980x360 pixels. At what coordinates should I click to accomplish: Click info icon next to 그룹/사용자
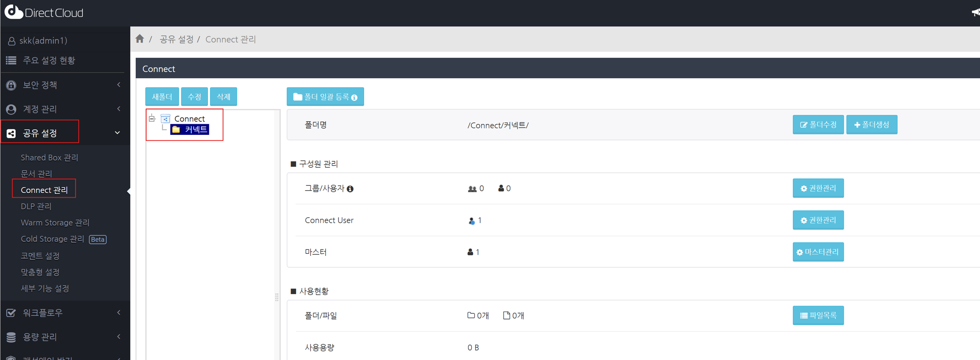pyautogui.click(x=350, y=189)
